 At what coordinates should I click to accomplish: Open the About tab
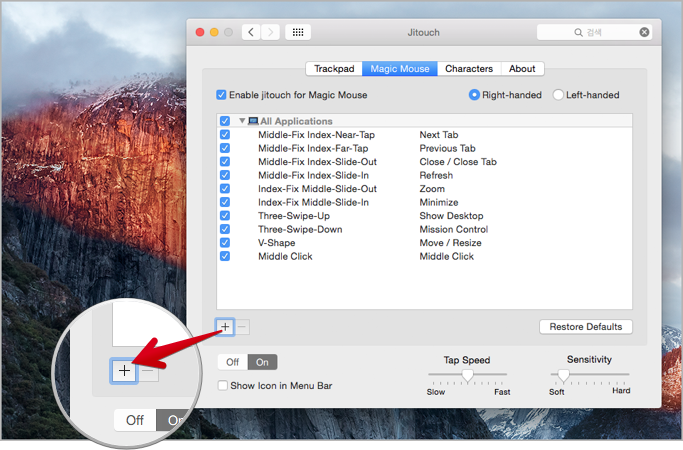(522, 69)
